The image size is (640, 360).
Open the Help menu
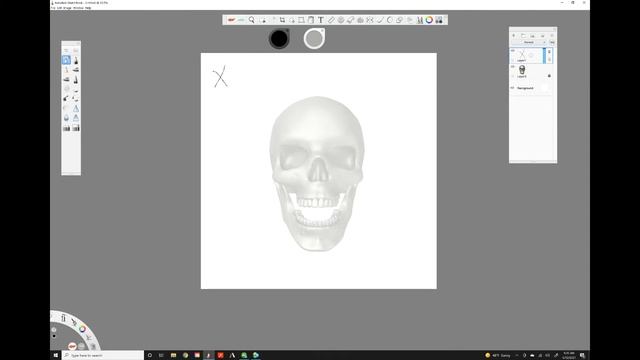tap(88, 8)
